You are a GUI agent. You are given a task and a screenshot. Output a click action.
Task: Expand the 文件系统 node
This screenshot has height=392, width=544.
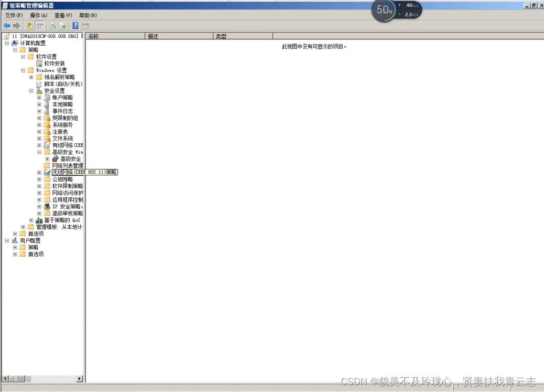[x=39, y=139]
